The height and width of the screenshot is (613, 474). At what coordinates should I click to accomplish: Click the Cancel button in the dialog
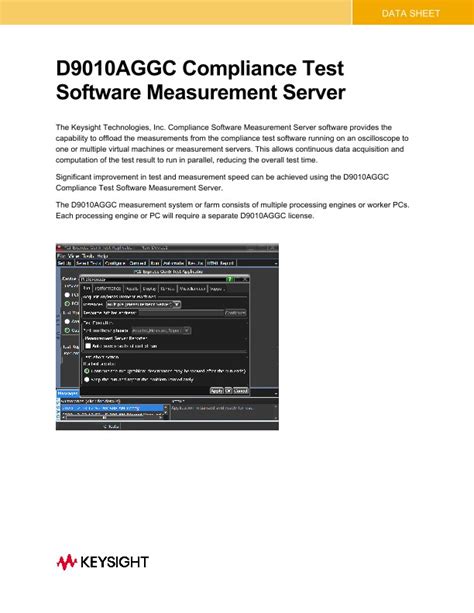pos(241,391)
